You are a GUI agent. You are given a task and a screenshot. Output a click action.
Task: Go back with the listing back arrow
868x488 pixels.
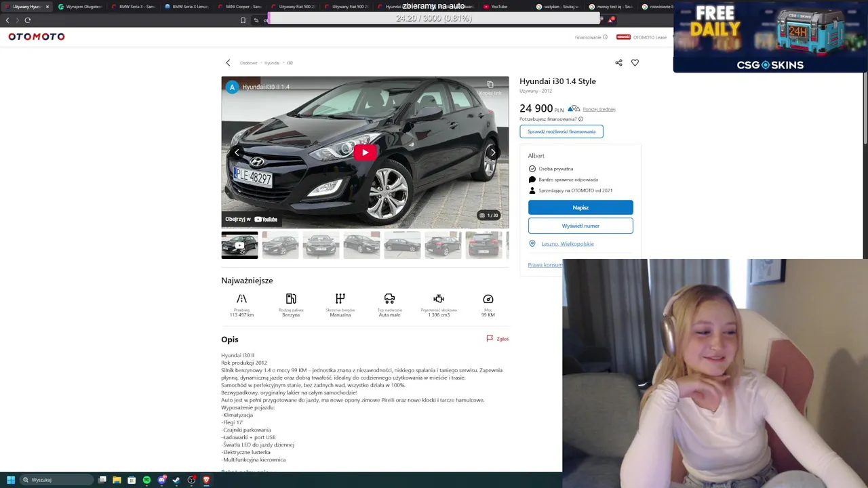click(x=228, y=62)
